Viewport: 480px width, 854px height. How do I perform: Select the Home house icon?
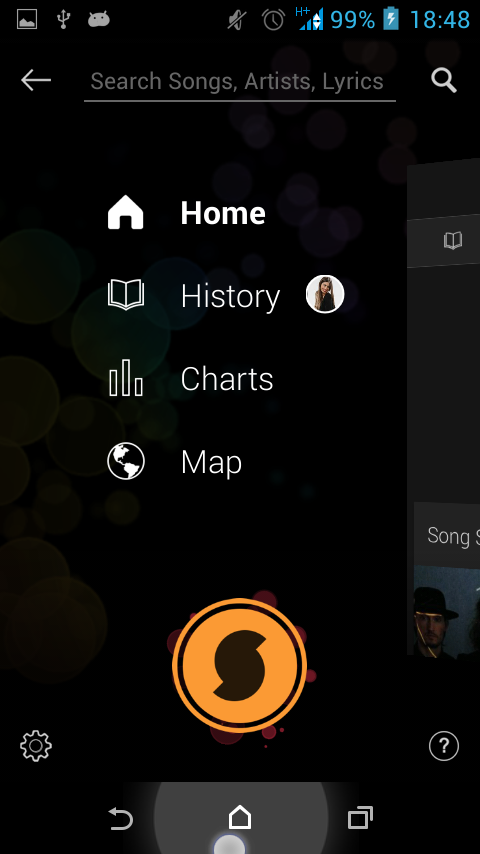pyautogui.click(x=126, y=212)
